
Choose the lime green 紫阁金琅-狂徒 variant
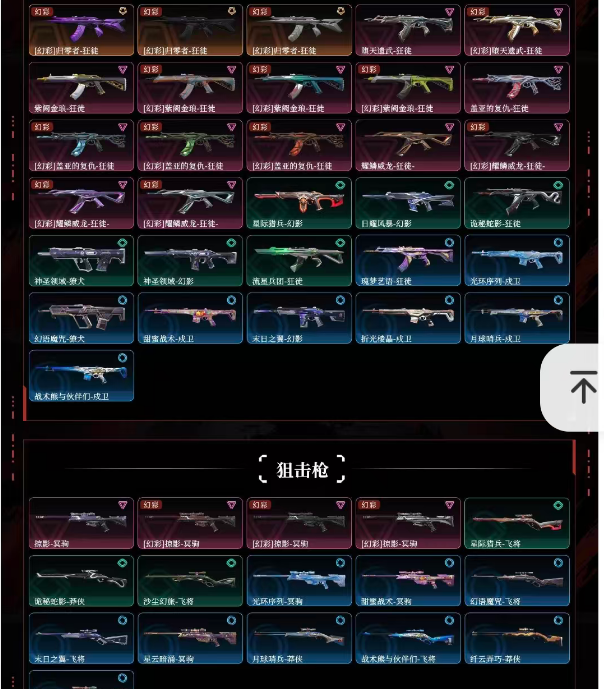click(408, 88)
